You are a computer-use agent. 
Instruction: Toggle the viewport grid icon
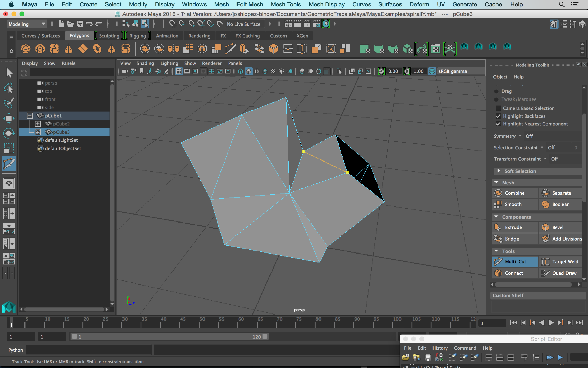179,71
